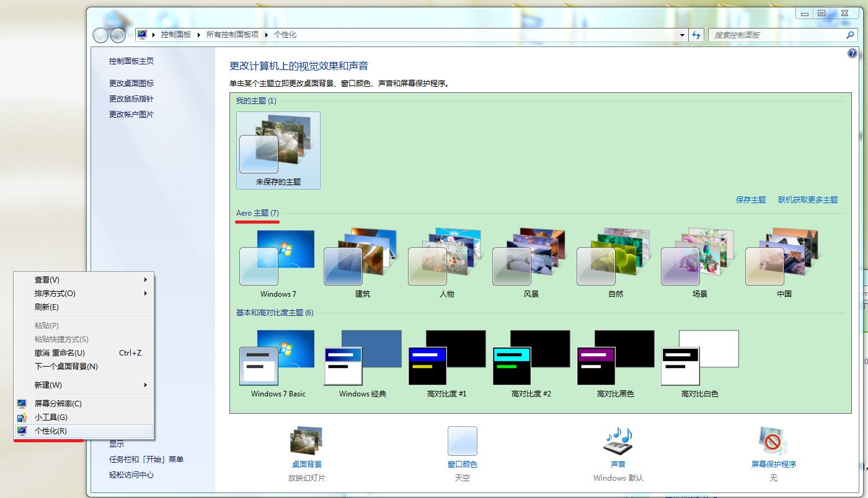
Task: Click the 个性化 menu item icon
Action: pyautogui.click(x=22, y=431)
